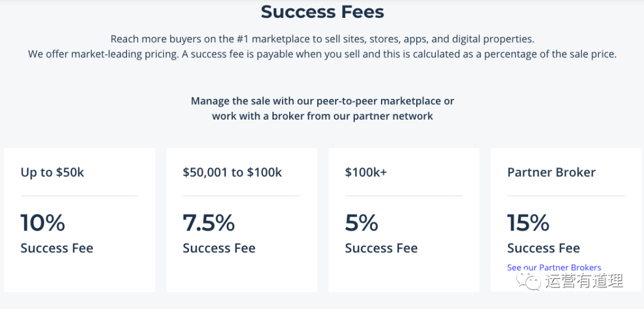Select the Partner Broker pricing card

pos(566,220)
